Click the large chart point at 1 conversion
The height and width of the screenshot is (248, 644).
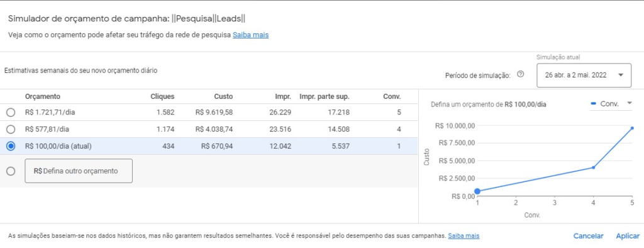(x=477, y=191)
